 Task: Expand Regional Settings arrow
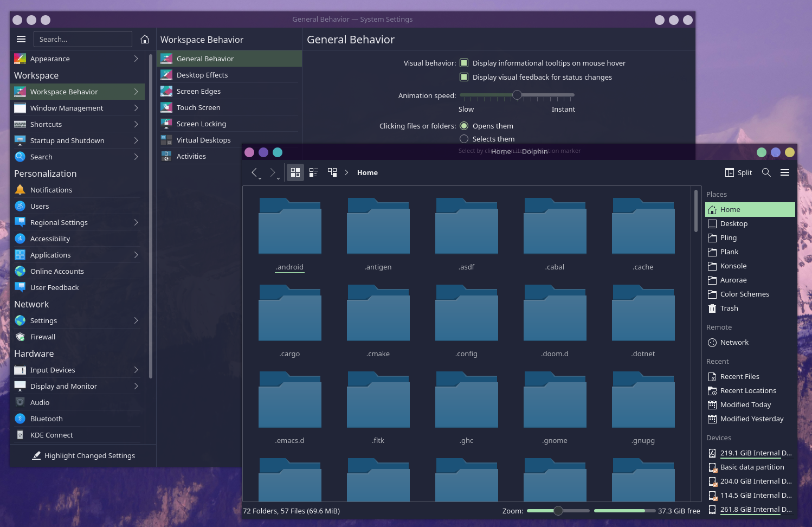136,222
